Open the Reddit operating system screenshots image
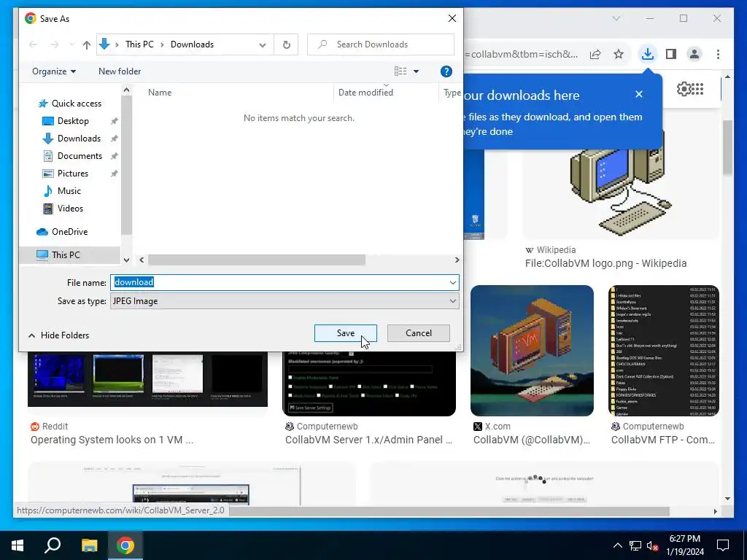Viewport: 747px width, 560px height. tap(147, 379)
